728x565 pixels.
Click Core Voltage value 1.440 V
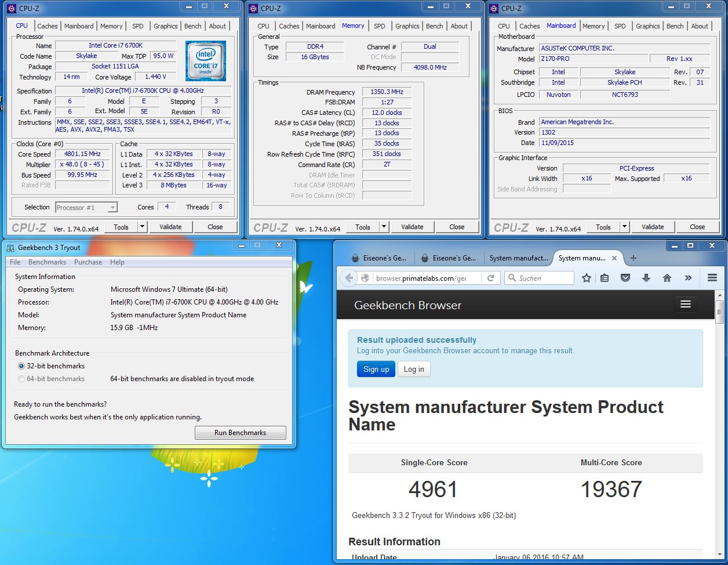click(155, 77)
